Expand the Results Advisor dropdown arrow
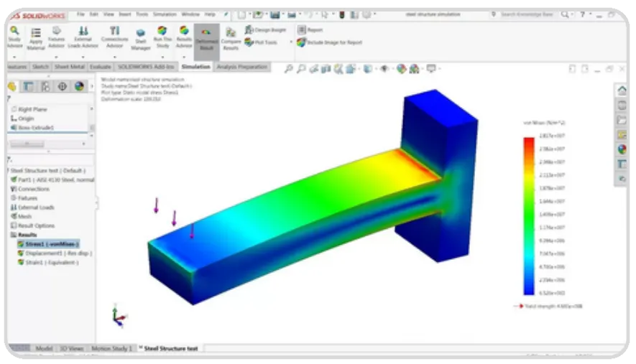 click(x=184, y=57)
